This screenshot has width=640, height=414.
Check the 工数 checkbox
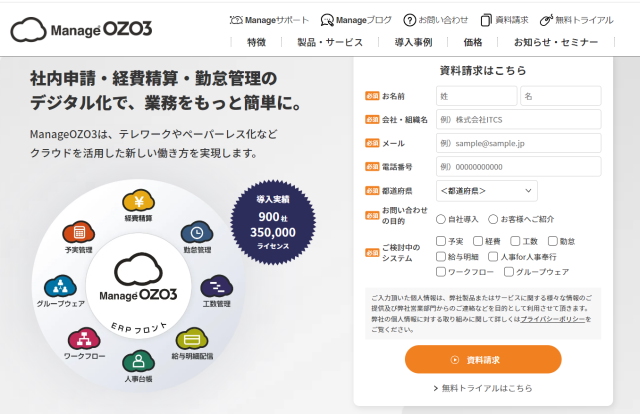tap(515, 241)
